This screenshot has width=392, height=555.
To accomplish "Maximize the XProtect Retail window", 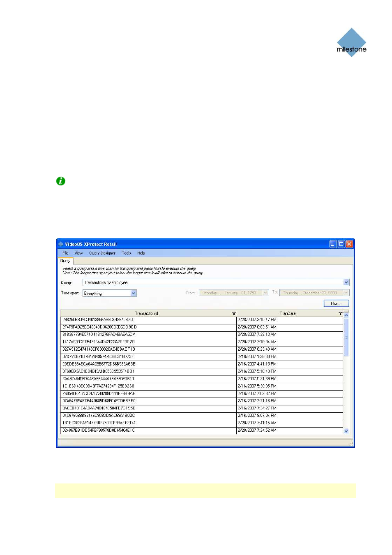I will [x=341, y=244].
